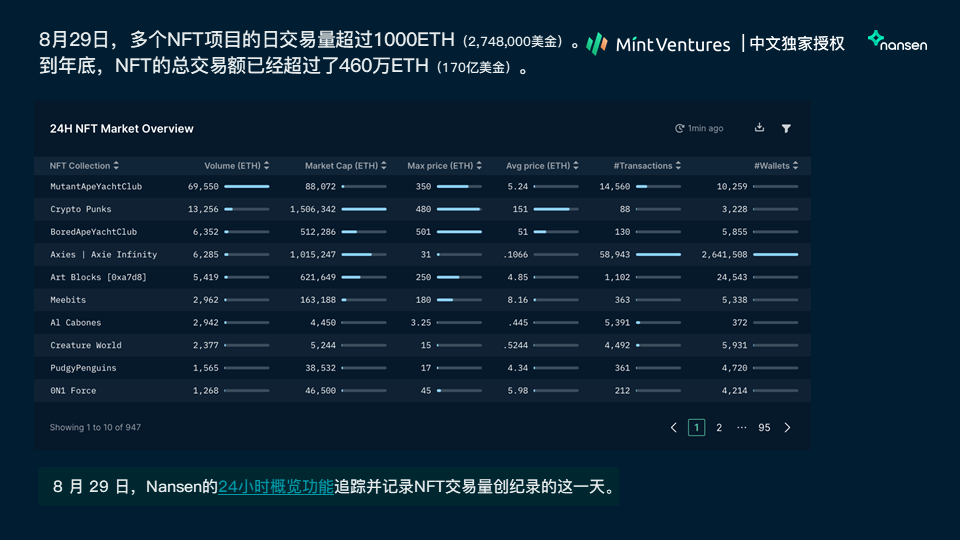Click max price value 3.25
The height and width of the screenshot is (540, 960).
(421, 322)
